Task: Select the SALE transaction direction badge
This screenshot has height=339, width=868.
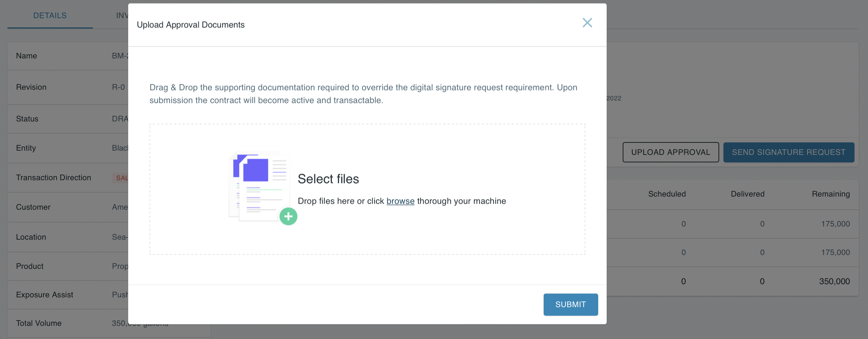Action: pyautogui.click(x=121, y=178)
